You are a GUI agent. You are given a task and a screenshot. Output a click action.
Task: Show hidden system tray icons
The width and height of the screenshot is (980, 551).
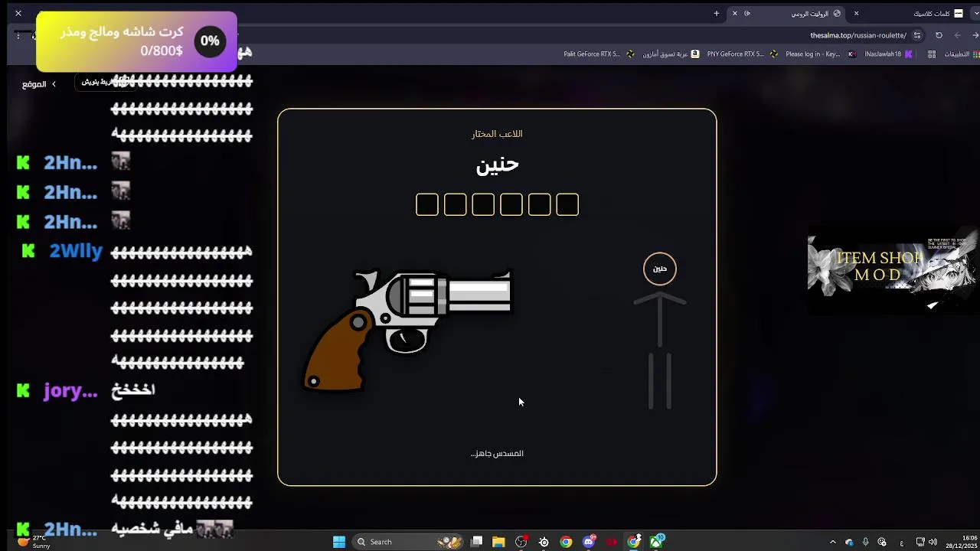click(x=832, y=543)
